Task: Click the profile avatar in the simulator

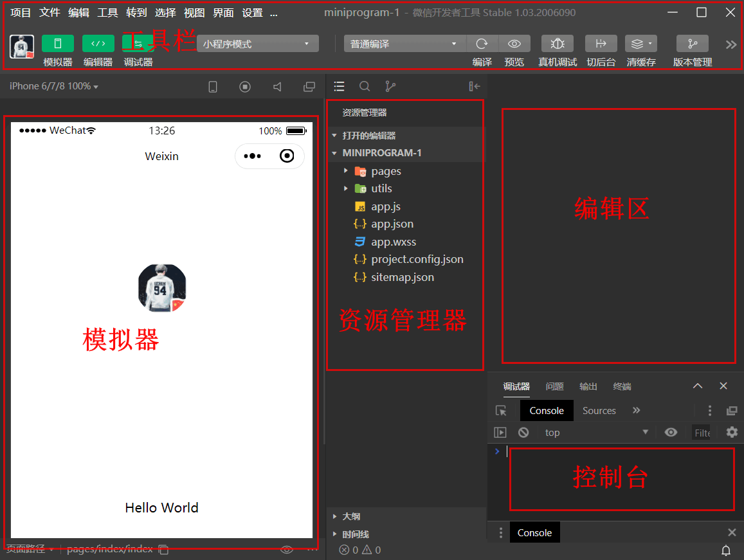Action: click(162, 288)
